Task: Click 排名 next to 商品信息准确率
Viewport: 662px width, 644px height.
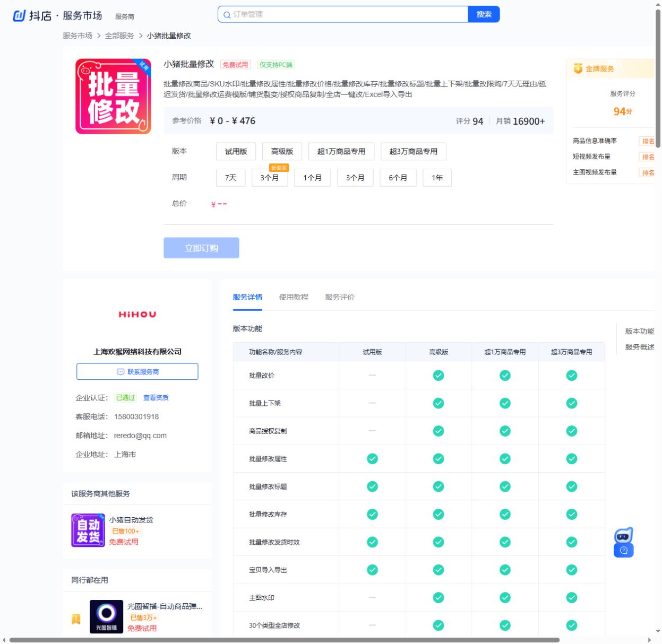Action: click(x=648, y=141)
